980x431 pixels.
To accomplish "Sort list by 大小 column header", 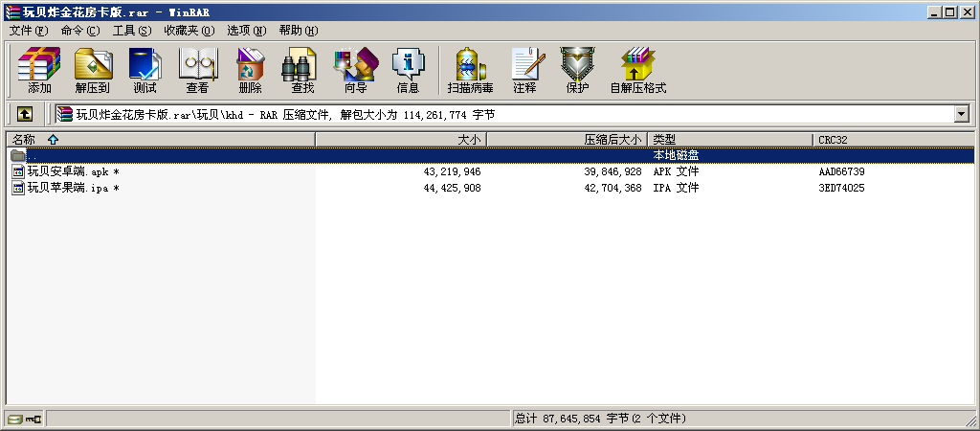I will [x=402, y=140].
